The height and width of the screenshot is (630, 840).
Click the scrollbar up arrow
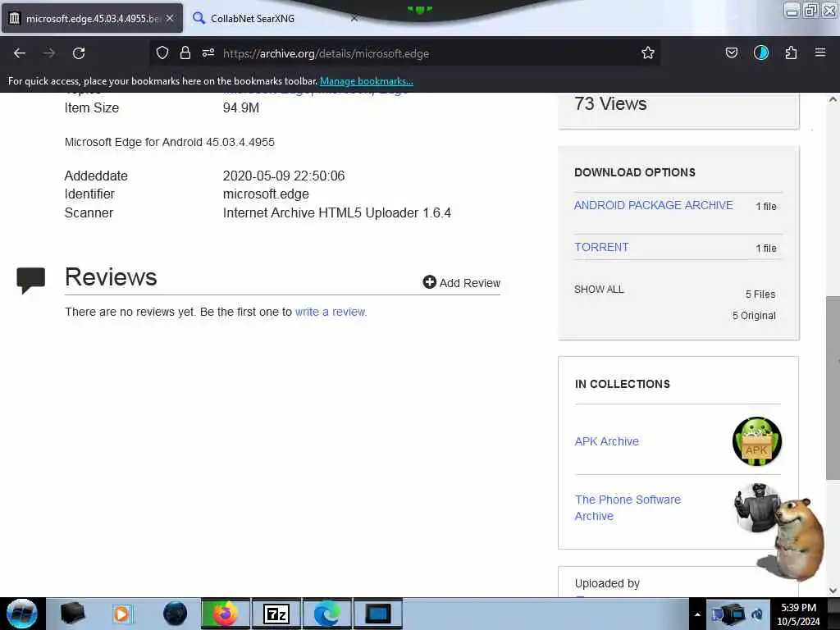833,99
